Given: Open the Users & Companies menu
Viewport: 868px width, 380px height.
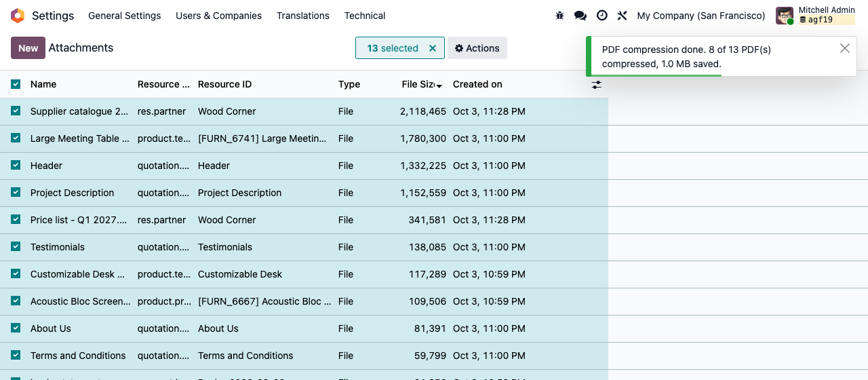Looking at the screenshot, I should pyautogui.click(x=218, y=16).
